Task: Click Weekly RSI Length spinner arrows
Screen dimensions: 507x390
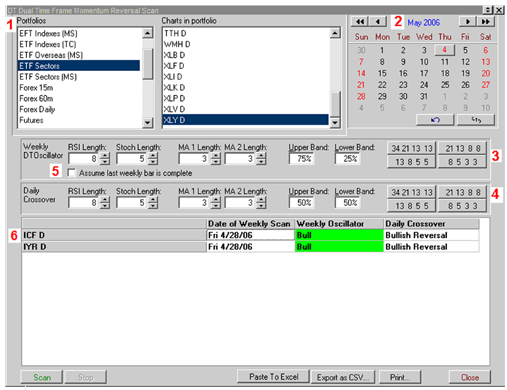Action: (x=105, y=159)
